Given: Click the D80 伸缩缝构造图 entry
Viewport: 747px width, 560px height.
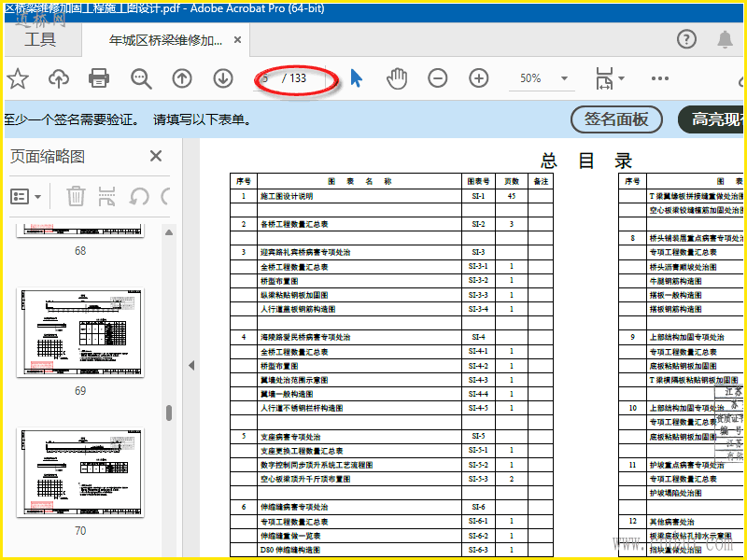Looking at the screenshot, I should (x=290, y=550).
